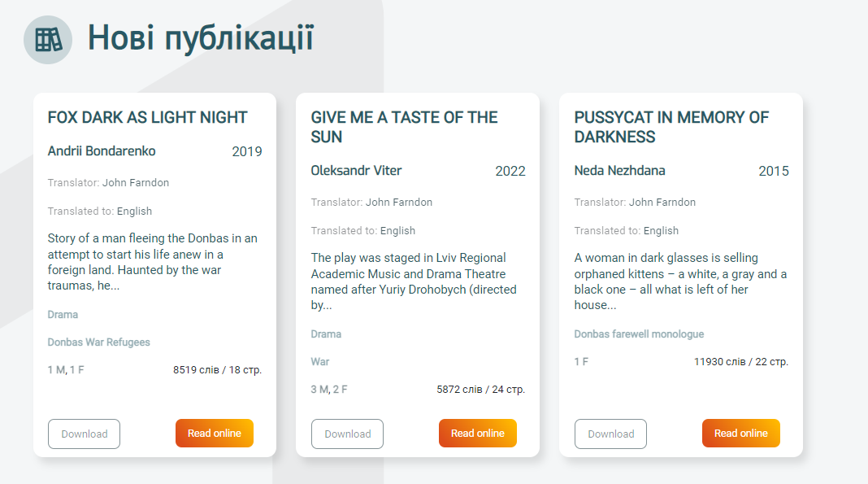Read Fox Dark As Light Night online
This screenshot has width=868, height=484.
(x=215, y=433)
